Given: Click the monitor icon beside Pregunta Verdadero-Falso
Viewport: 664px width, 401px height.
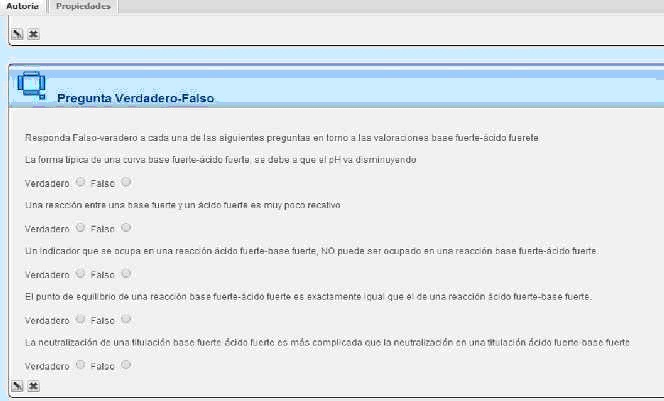Looking at the screenshot, I should tap(30, 88).
